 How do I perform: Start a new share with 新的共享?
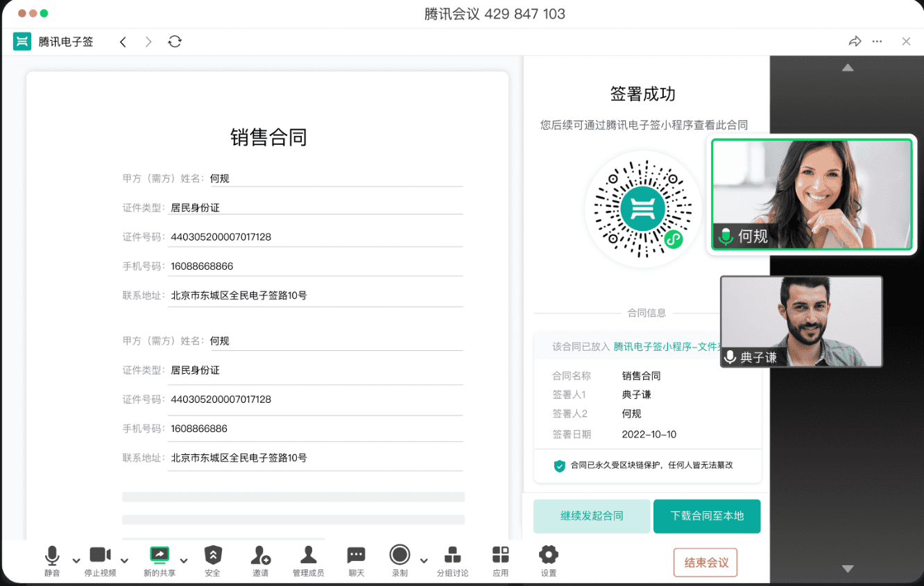point(160,560)
